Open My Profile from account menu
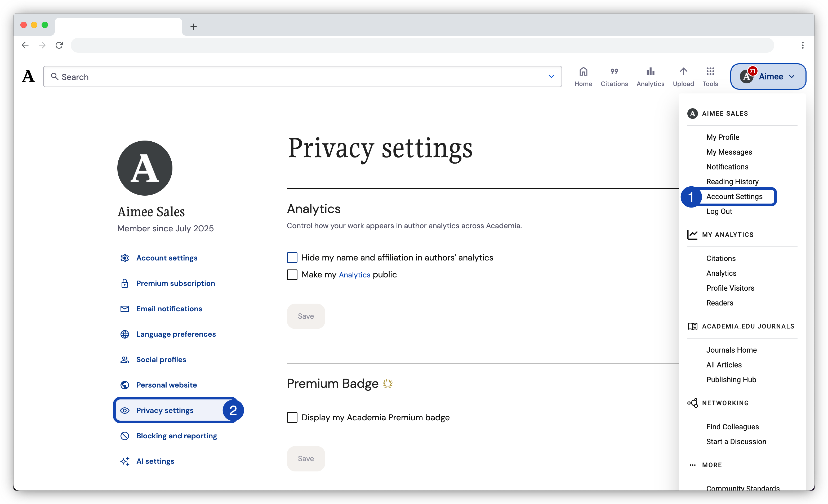The image size is (828, 504). pos(723,137)
